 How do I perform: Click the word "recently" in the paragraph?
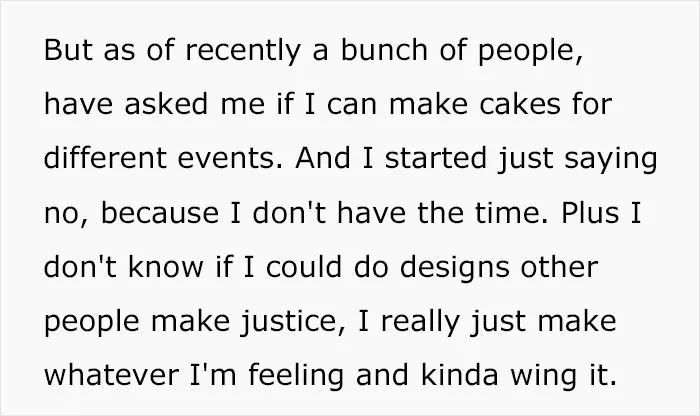pos(243,50)
